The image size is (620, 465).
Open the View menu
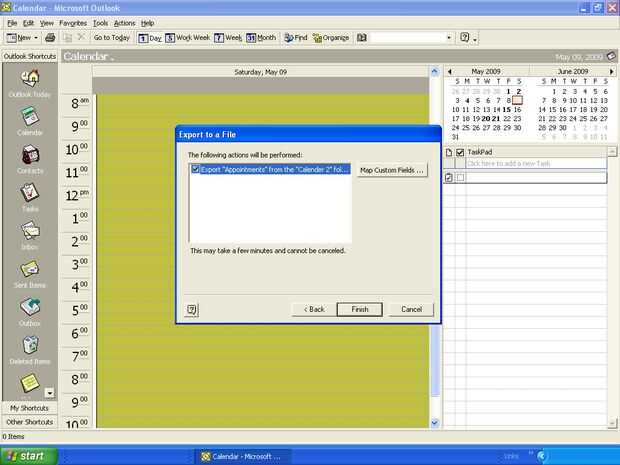(x=47, y=23)
